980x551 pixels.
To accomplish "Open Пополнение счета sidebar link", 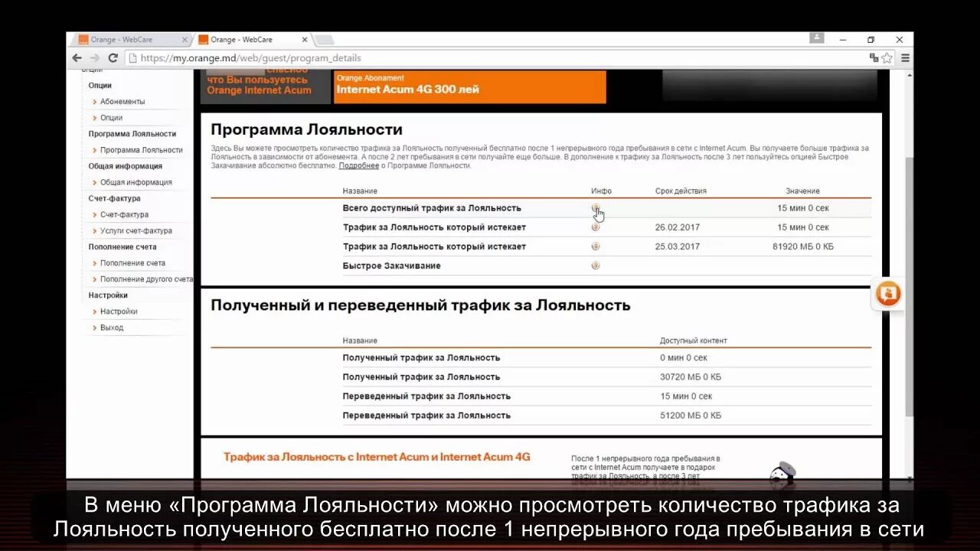I will coord(133,263).
